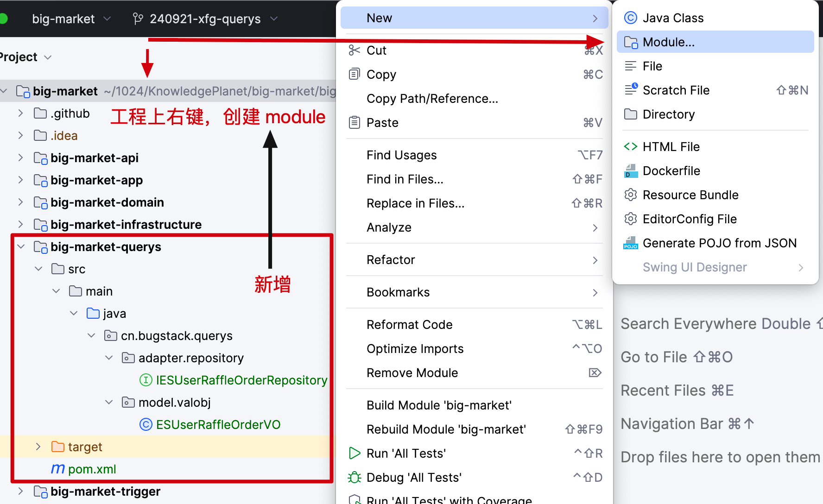Click the Generate POJO from JSON icon

click(630, 243)
